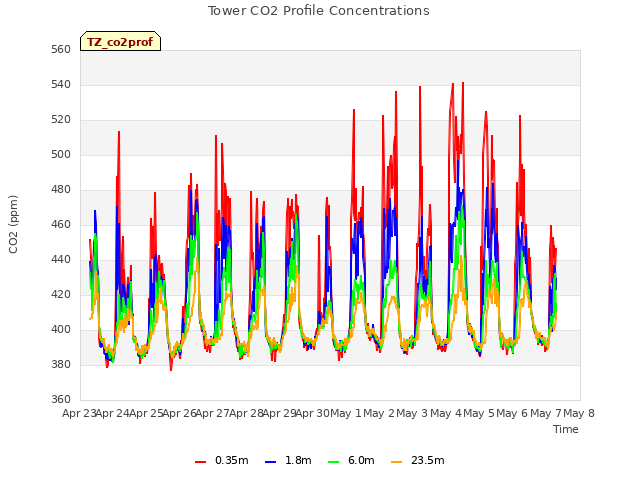640x480 pixels.
Task: Click the 360 y-axis tick label
Action: [x=61, y=400]
